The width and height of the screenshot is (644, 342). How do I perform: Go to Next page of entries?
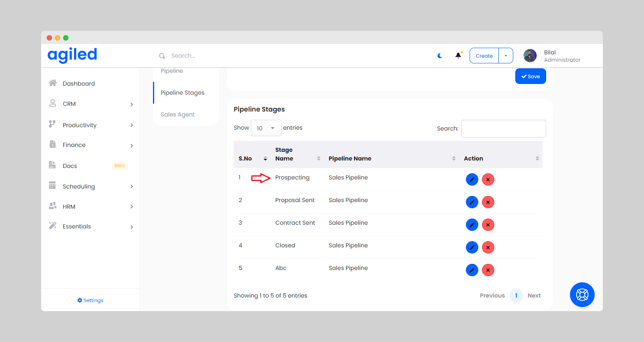click(x=534, y=295)
